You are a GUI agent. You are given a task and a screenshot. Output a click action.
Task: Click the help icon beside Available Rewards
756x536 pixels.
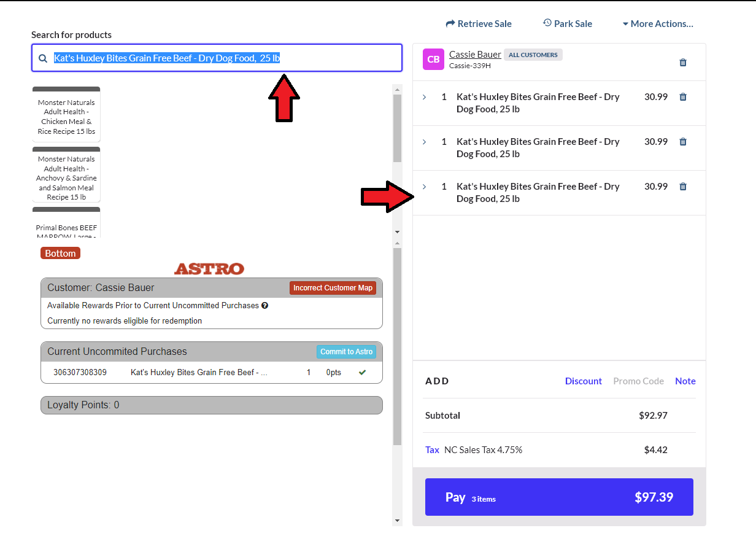(264, 305)
